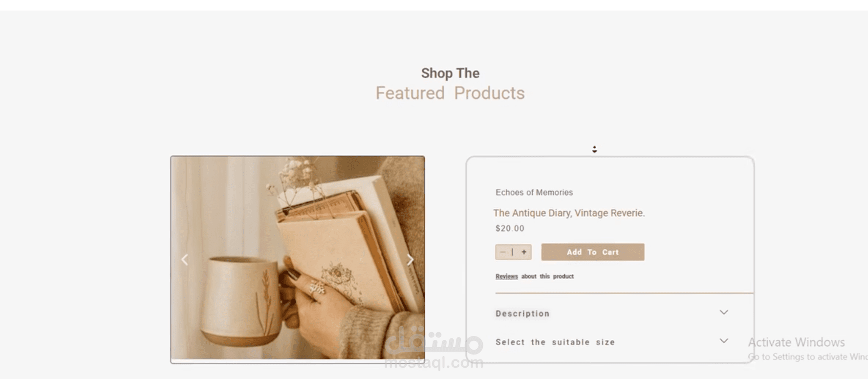Open the Reviews link
This screenshot has height=379, width=868.
point(506,276)
